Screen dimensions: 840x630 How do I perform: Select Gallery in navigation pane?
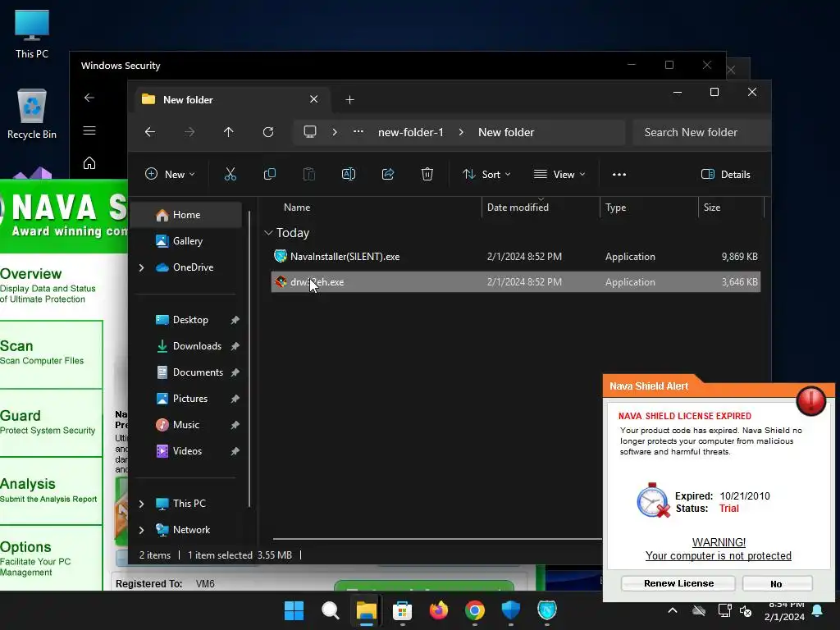click(188, 241)
